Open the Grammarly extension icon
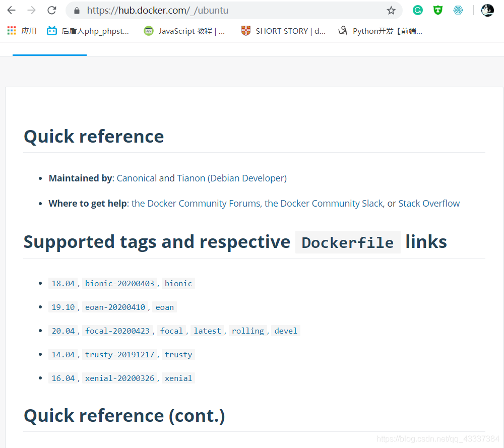Image resolution: width=504 pixels, height=448 pixels. pos(417,10)
